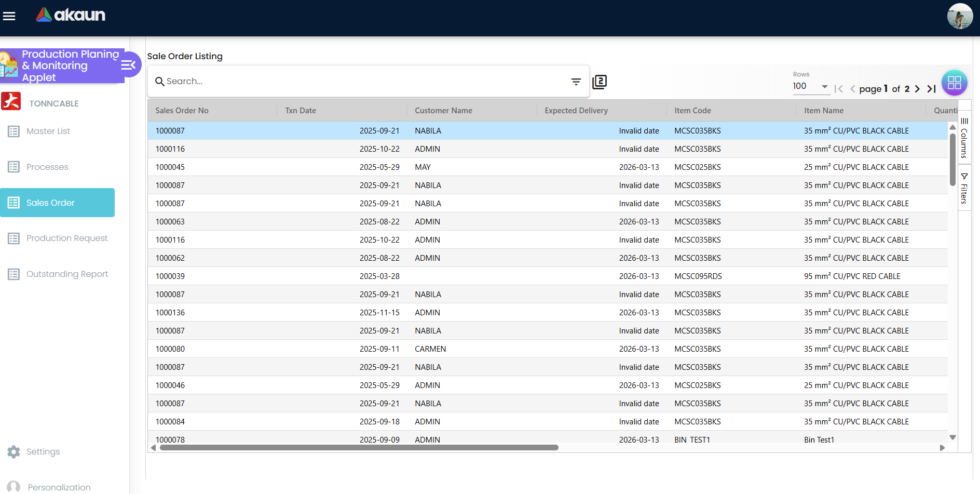Click the duplicate pages icon next to search
This screenshot has width=980, height=494.
[x=600, y=82]
